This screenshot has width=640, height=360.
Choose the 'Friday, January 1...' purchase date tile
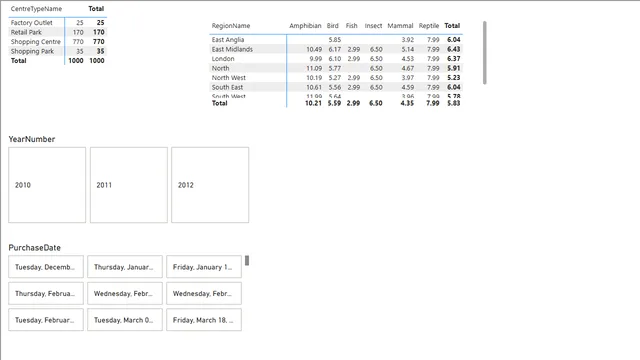point(204,267)
